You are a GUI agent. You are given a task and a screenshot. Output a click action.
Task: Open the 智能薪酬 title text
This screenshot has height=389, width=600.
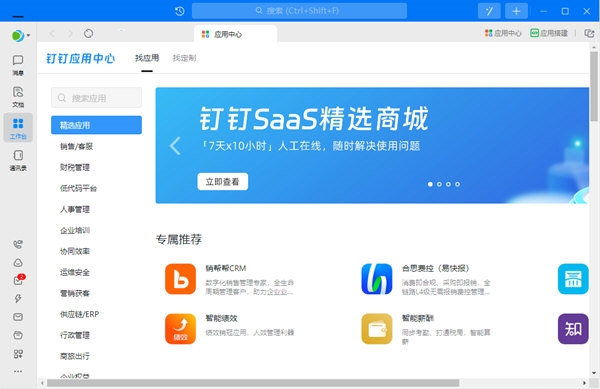[x=418, y=318]
